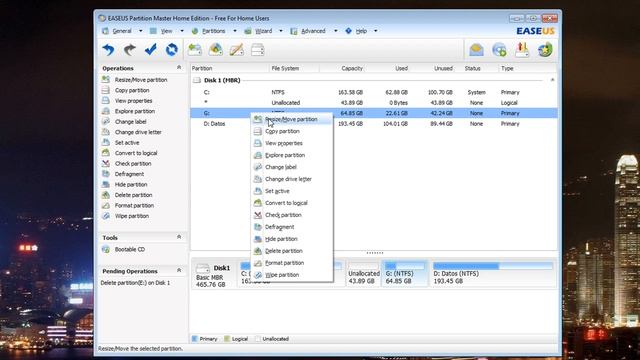Click the disc-with-plus icon on the toolbar
Screen dimensions: 640x360
pyautogui.click(x=499, y=50)
